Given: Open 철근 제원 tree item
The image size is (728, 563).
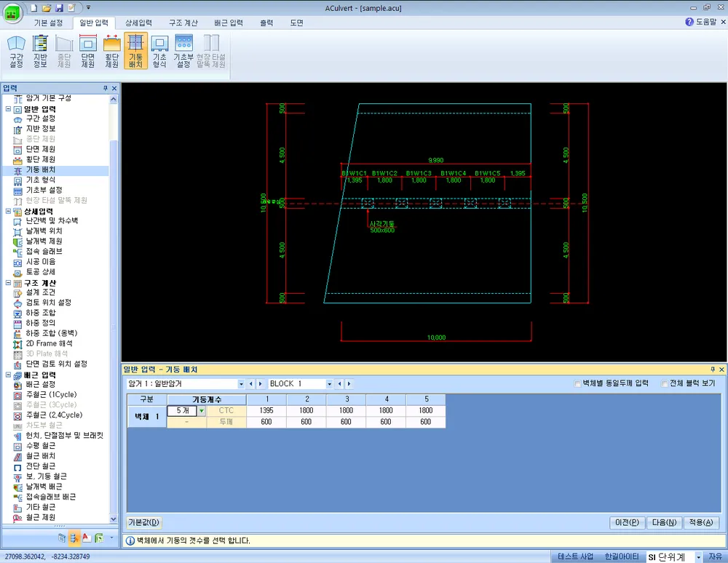Looking at the screenshot, I should (40, 517).
